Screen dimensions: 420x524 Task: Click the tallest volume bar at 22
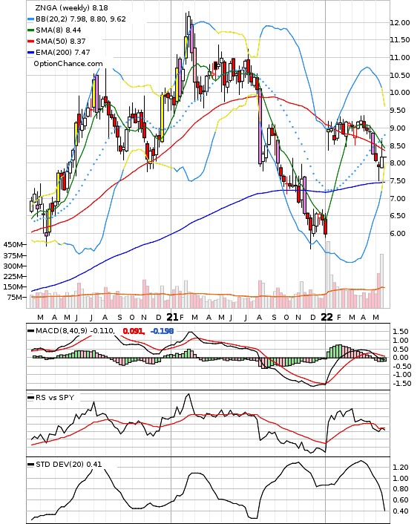[x=328, y=275]
